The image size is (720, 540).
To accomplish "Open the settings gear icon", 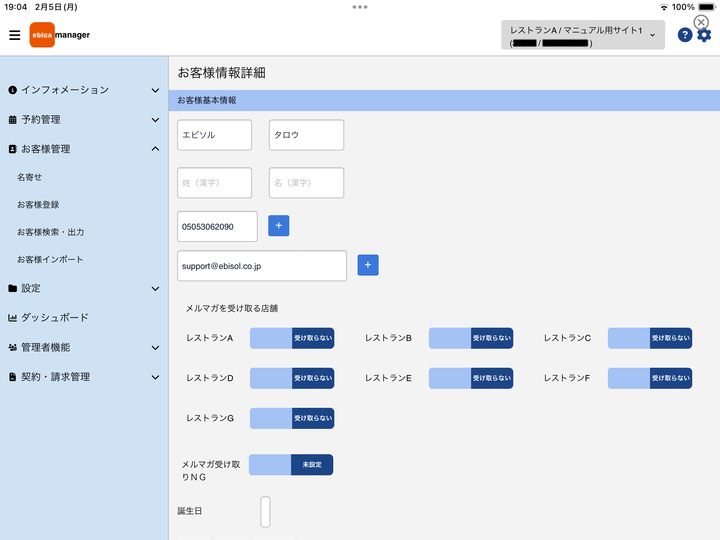I will click(704, 35).
